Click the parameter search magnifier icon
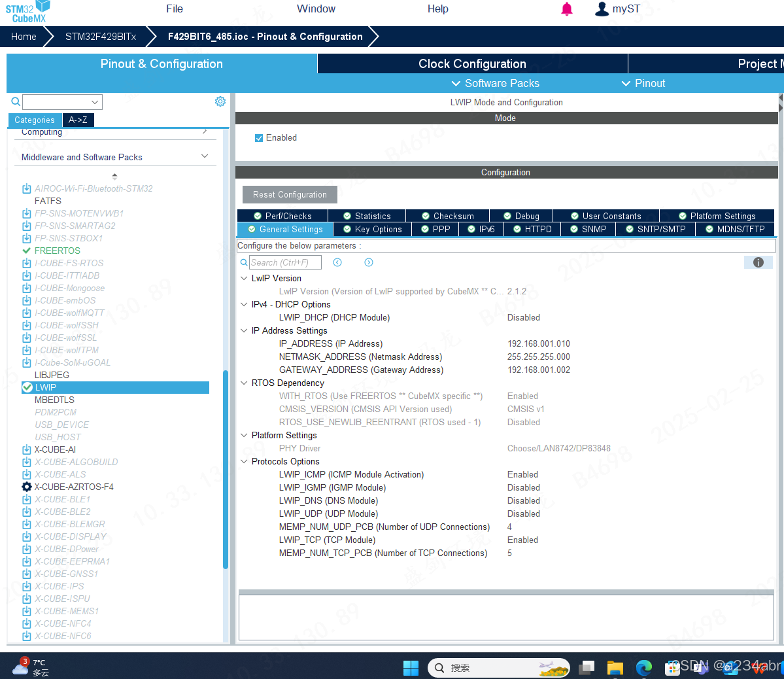The image size is (784, 679). [243, 263]
